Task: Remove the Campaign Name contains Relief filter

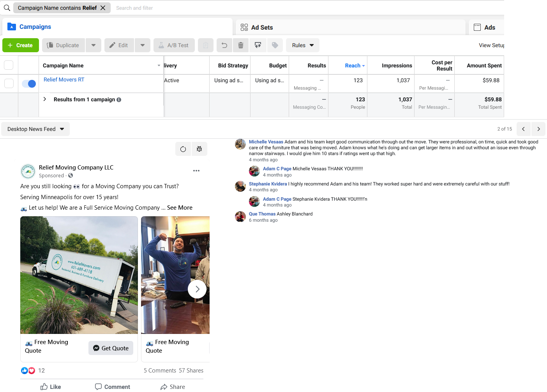Action: [x=103, y=8]
